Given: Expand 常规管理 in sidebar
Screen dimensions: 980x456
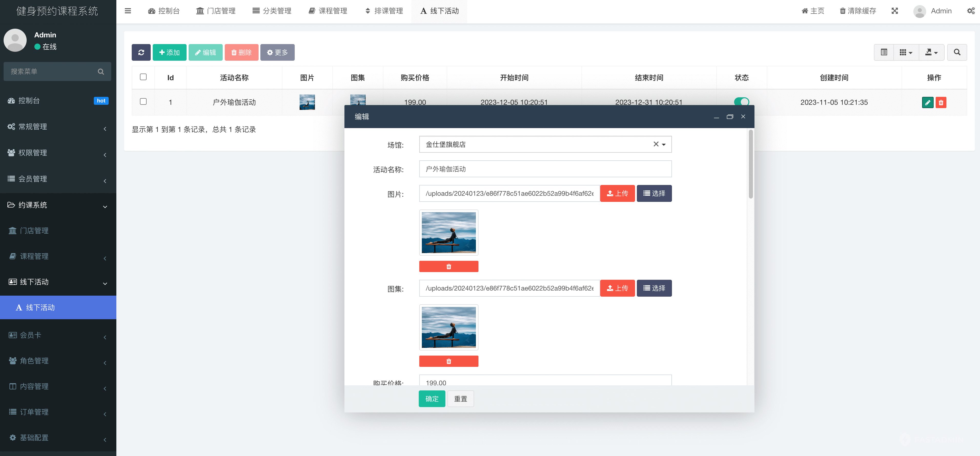Looking at the screenshot, I should click(x=58, y=127).
